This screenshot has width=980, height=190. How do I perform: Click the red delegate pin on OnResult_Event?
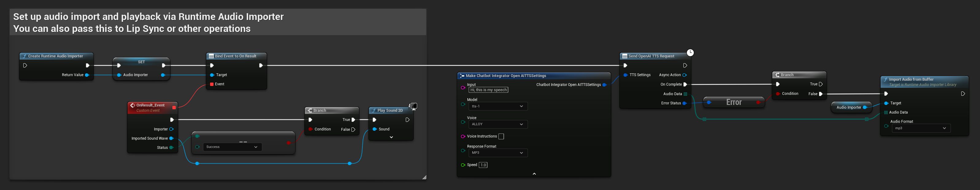click(x=174, y=108)
